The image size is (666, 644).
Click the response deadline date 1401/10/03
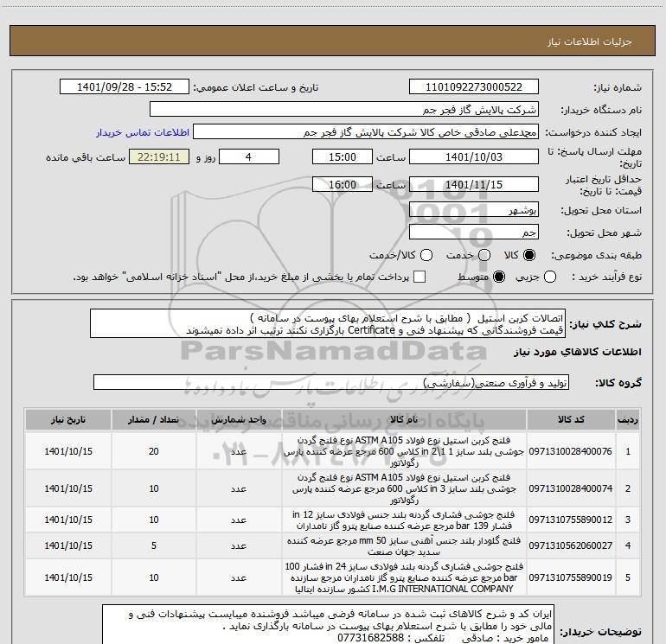tap(474, 157)
